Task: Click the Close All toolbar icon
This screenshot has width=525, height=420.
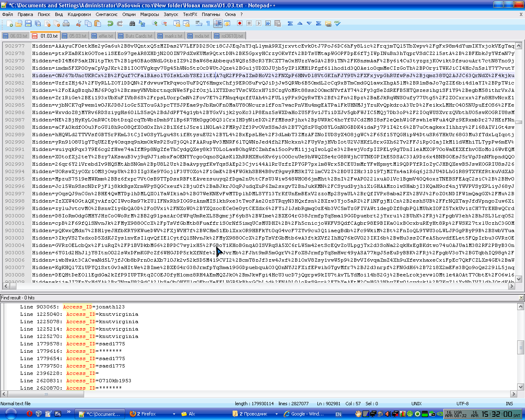Action: click(x=57, y=23)
